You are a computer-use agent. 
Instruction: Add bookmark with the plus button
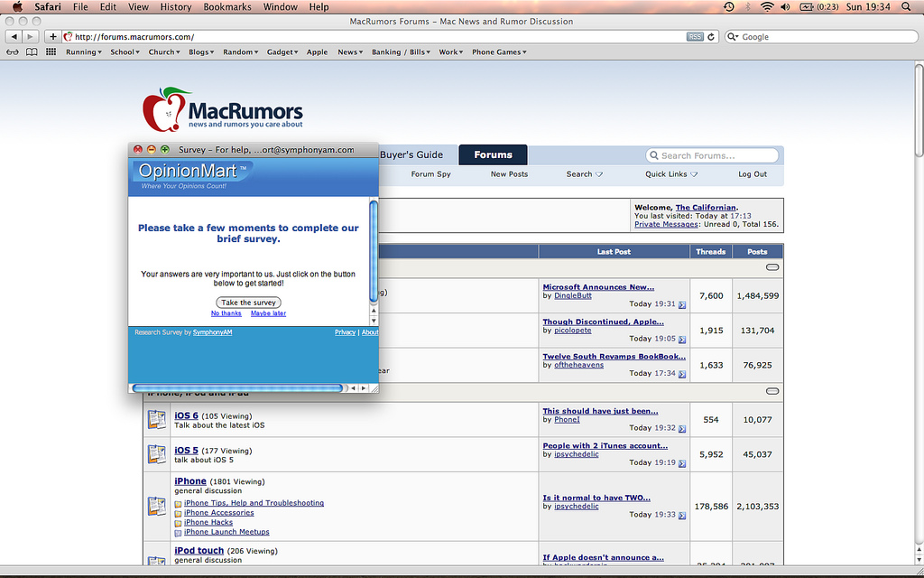(x=53, y=36)
